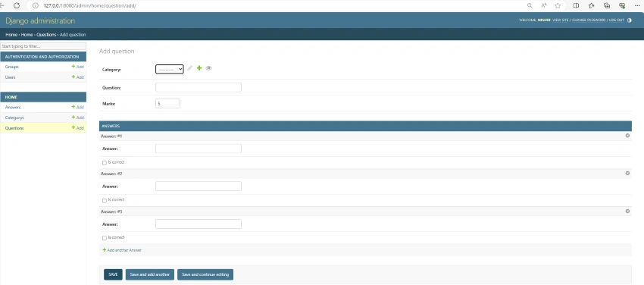The image size is (644, 285).
Task: Click the browser address bar URL
Action: point(90,6)
